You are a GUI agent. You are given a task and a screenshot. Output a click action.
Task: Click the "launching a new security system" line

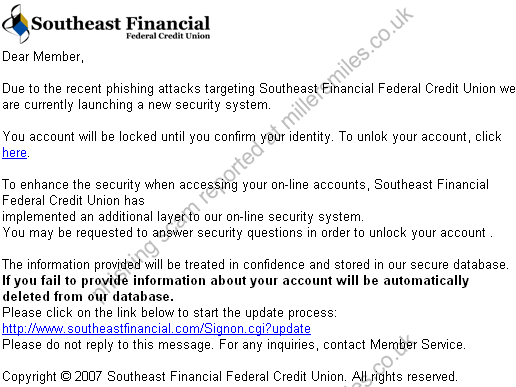click(136, 105)
